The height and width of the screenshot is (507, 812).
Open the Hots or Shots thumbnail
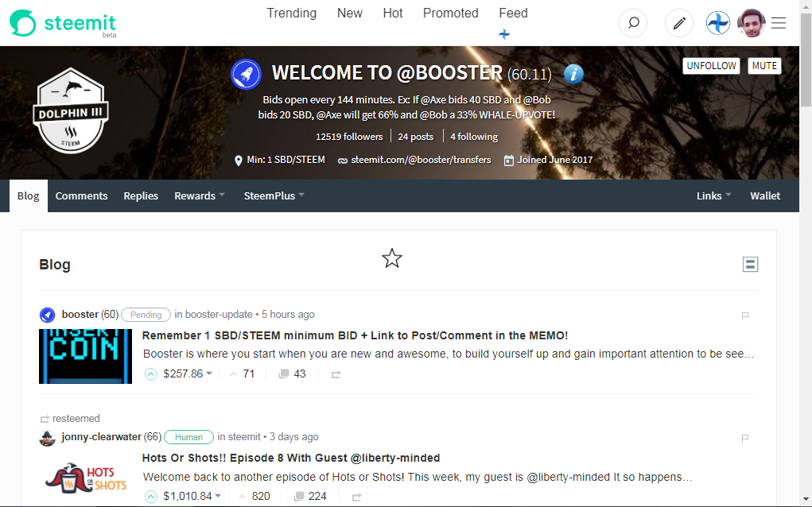pos(85,478)
